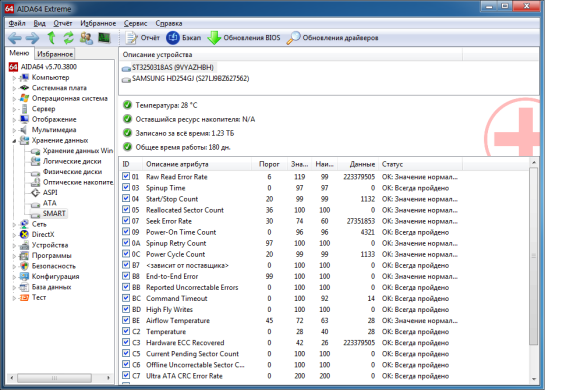Open the Отчёт menu
587x390 pixels.
[63, 23]
